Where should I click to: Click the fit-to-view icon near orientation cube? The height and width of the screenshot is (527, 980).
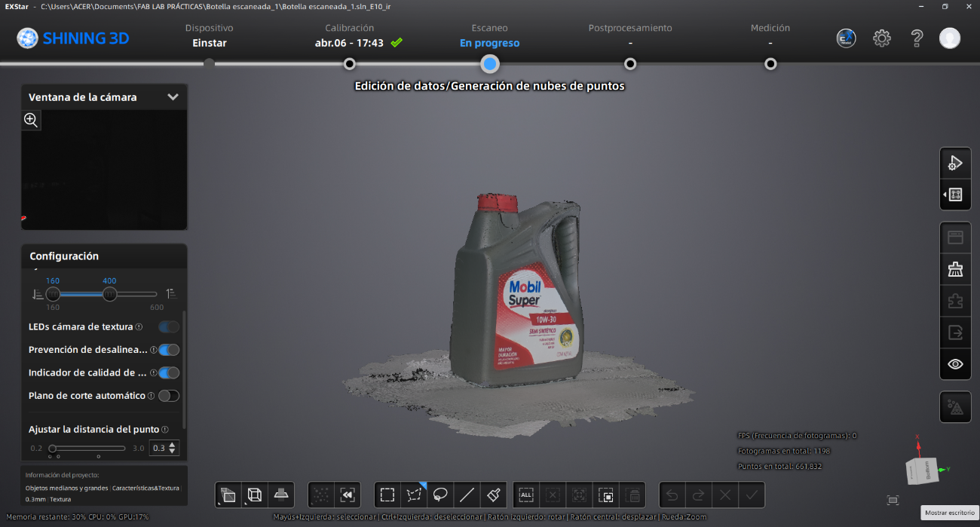[893, 500]
